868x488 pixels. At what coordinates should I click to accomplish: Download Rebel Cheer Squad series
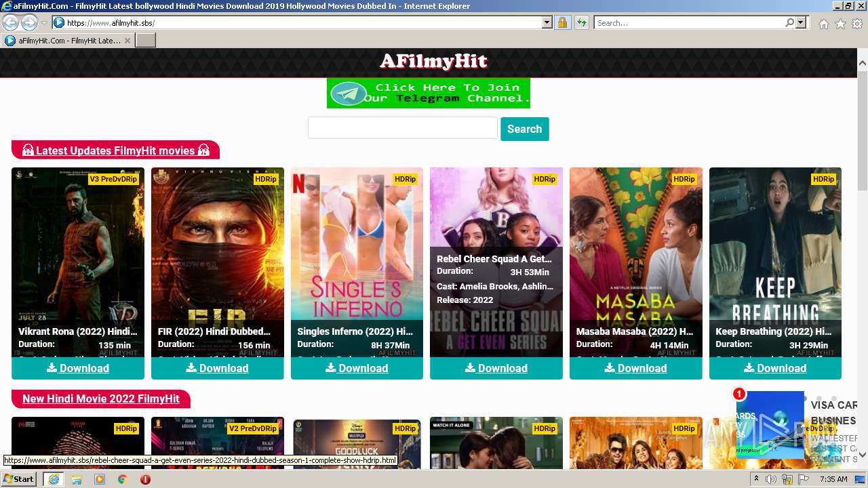[496, 368]
